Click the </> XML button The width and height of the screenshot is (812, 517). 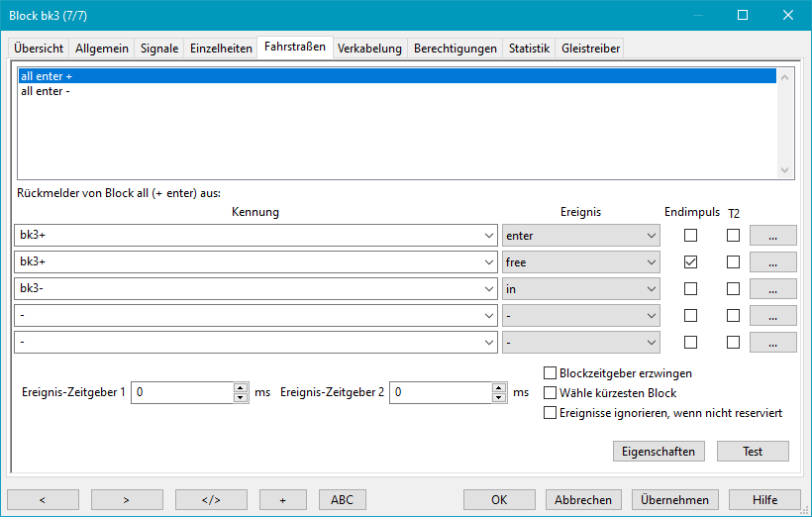pos(211,500)
